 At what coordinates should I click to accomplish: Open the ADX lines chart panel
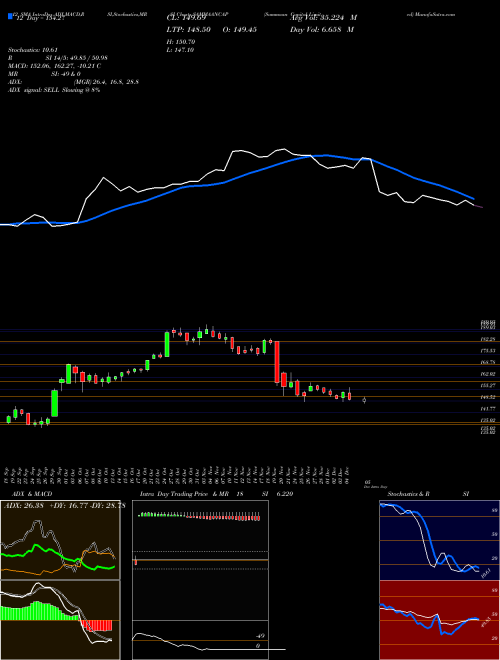point(60,540)
